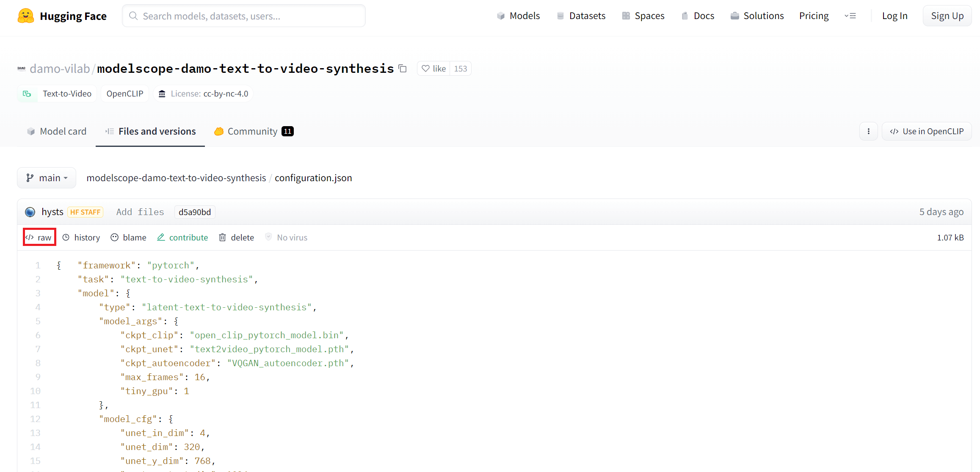
Task: Check the No virus scan status
Action: click(x=286, y=237)
